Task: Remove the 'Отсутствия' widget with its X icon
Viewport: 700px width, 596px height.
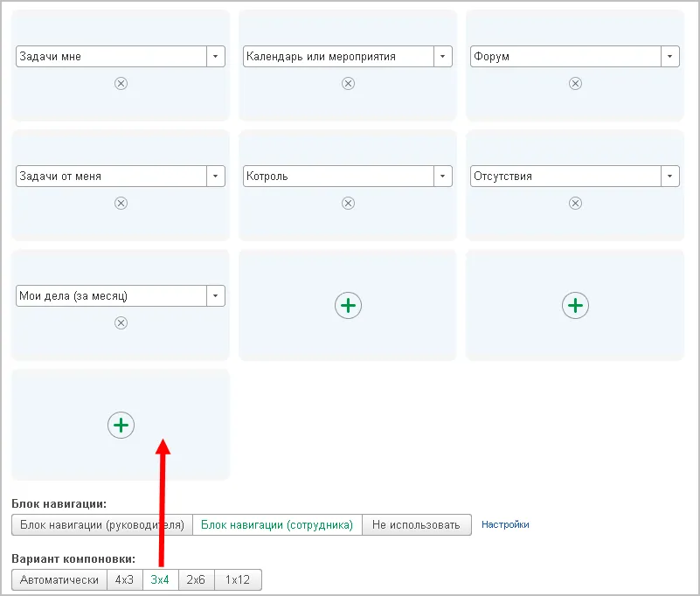Action: click(x=575, y=203)
